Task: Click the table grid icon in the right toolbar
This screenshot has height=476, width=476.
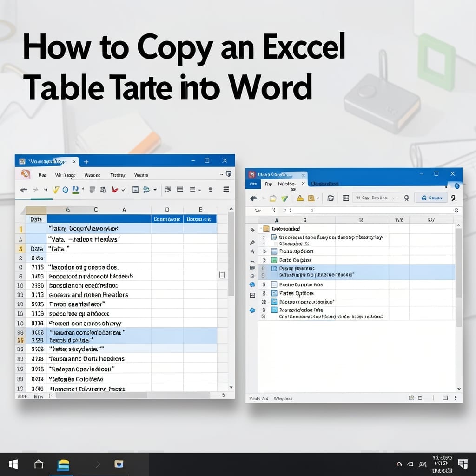Action: 346,198
